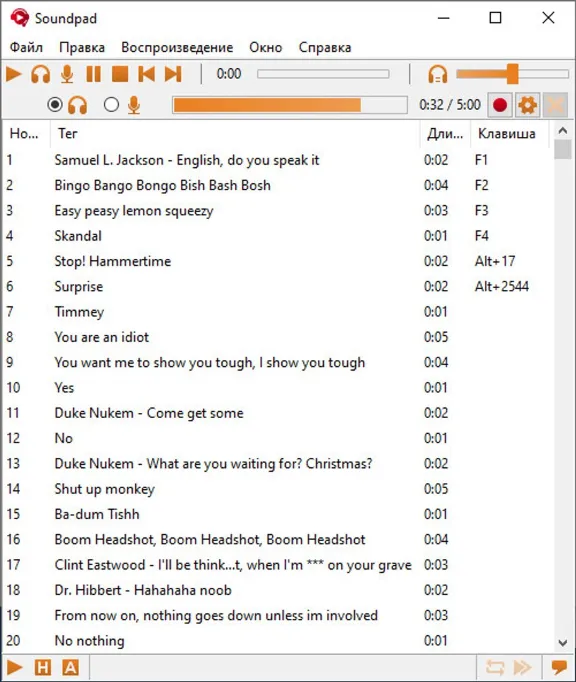This screenshot has width=576, height=682.
Task: Click the bottom status bar play button
Action: [x=14, y=667]
